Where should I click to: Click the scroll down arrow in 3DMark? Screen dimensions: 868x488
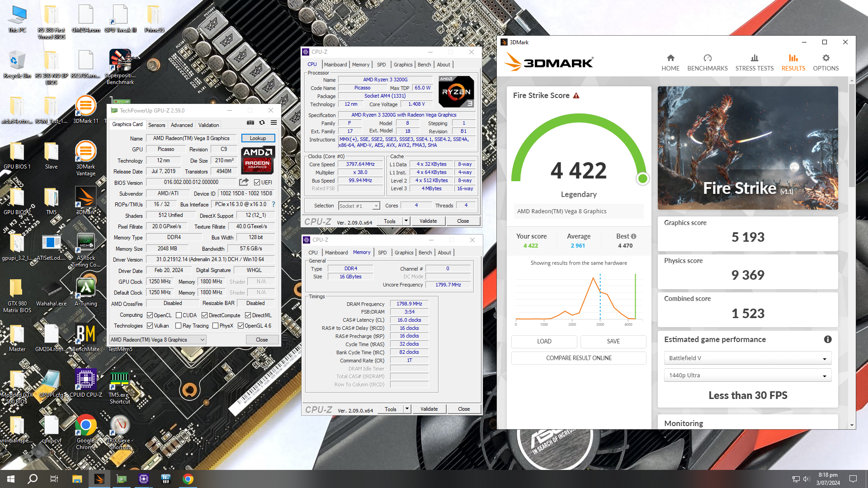click(x=852, y=425)
